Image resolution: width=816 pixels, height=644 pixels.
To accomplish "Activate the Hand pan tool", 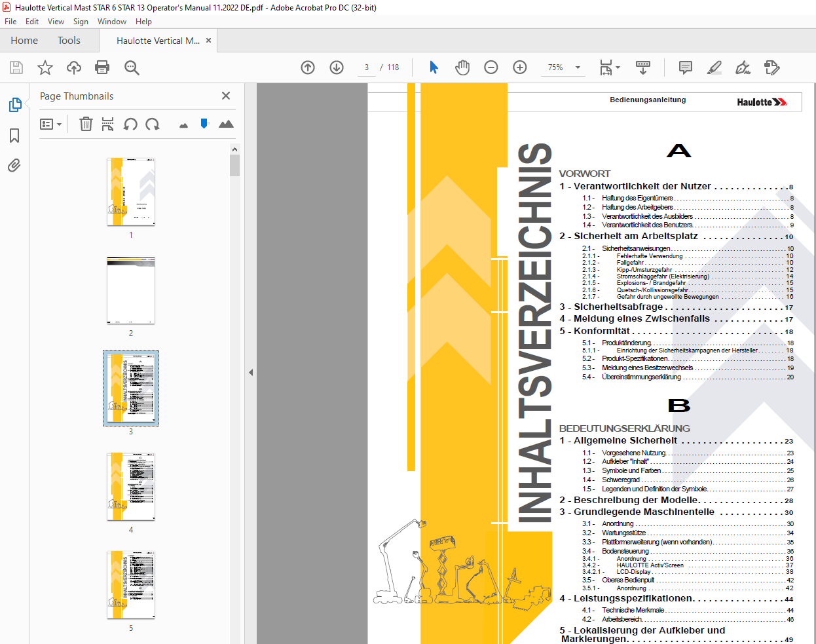I will coord(462,67).
